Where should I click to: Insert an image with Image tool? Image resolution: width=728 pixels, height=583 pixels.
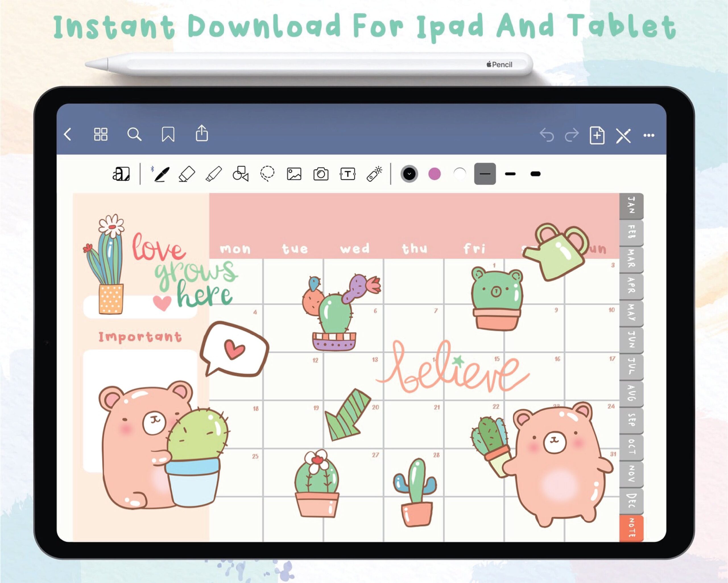294,174
